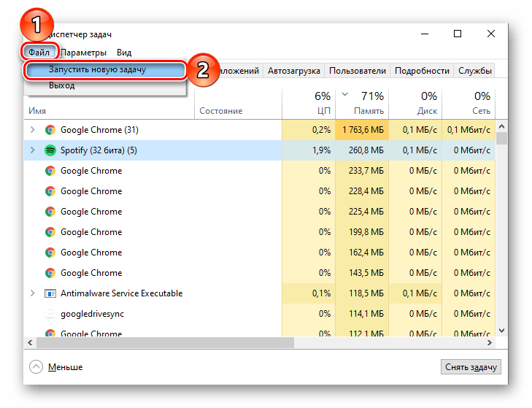Viewport: 532px width, 408px height.
Task: Select Выход in the File menu
Action: tap(62, 85)
